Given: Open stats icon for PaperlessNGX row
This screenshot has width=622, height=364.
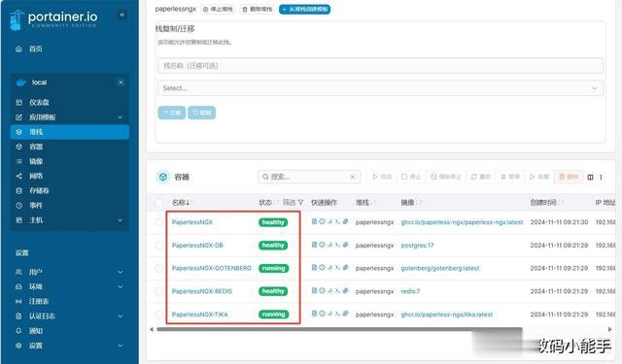Looking at the screenshot, I should pos(329,221).
